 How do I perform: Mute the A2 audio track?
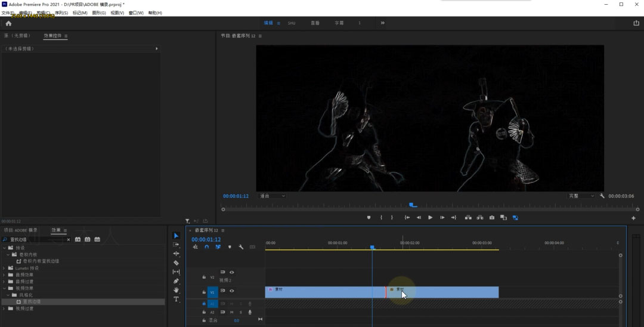[231, 312]
